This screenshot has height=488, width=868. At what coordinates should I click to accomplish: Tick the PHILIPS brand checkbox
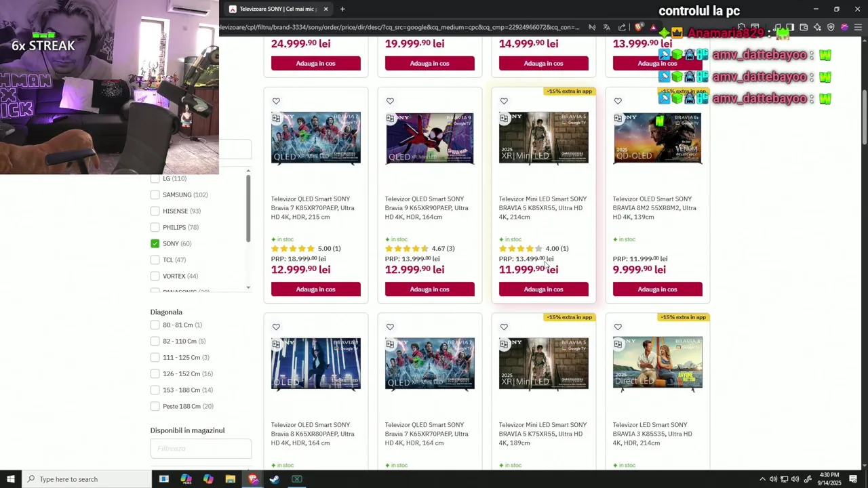(155, 227)
